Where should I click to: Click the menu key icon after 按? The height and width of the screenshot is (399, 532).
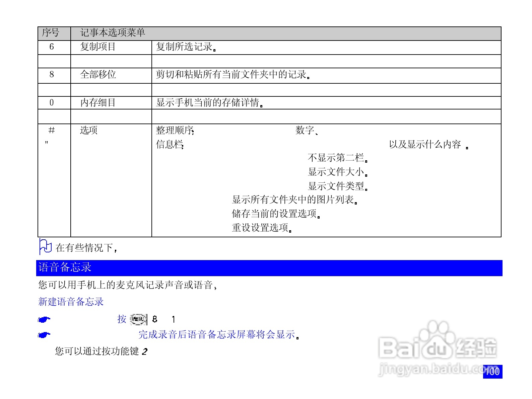point(138,319)
